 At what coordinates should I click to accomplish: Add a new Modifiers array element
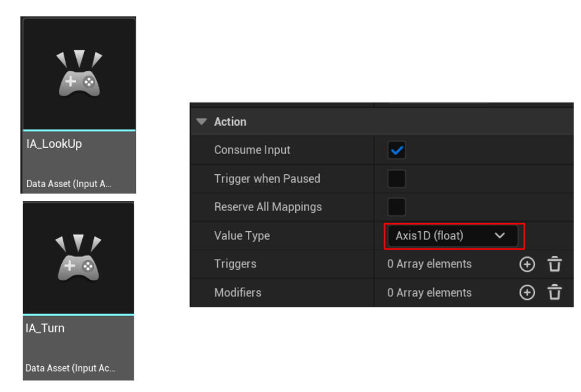pyautogui.click(x=527, y=293)
